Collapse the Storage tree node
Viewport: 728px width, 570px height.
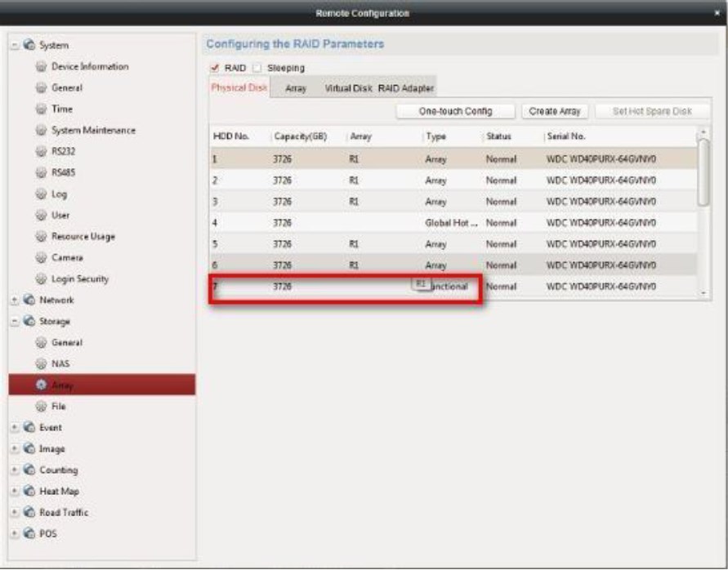pos(15,322)
